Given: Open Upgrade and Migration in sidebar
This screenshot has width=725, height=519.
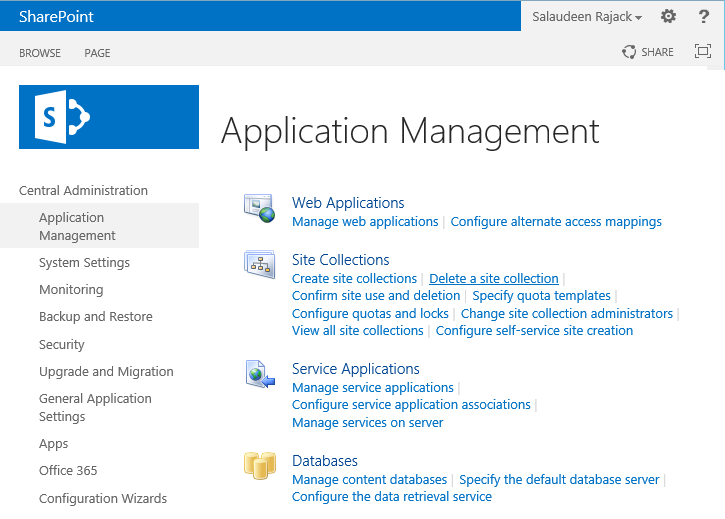Looking at the screenshot, I should click(x=106, y=371).
